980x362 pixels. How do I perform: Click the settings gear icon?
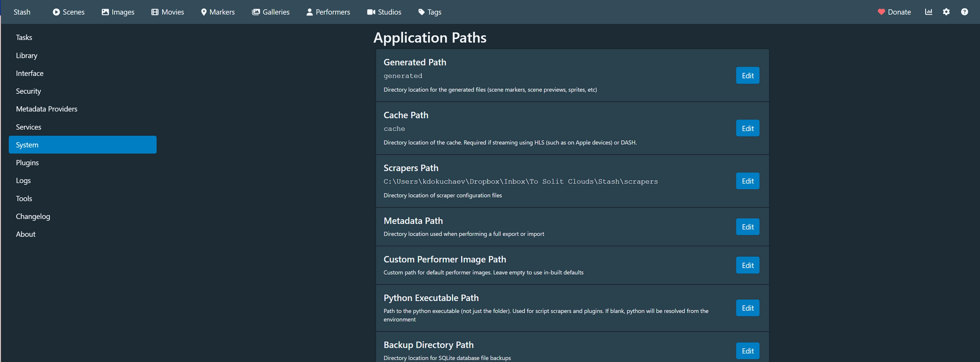[x=946, y=12]
